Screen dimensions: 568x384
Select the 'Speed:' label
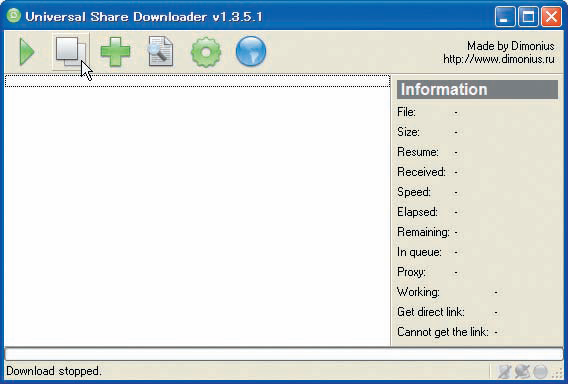coord(414,192)
